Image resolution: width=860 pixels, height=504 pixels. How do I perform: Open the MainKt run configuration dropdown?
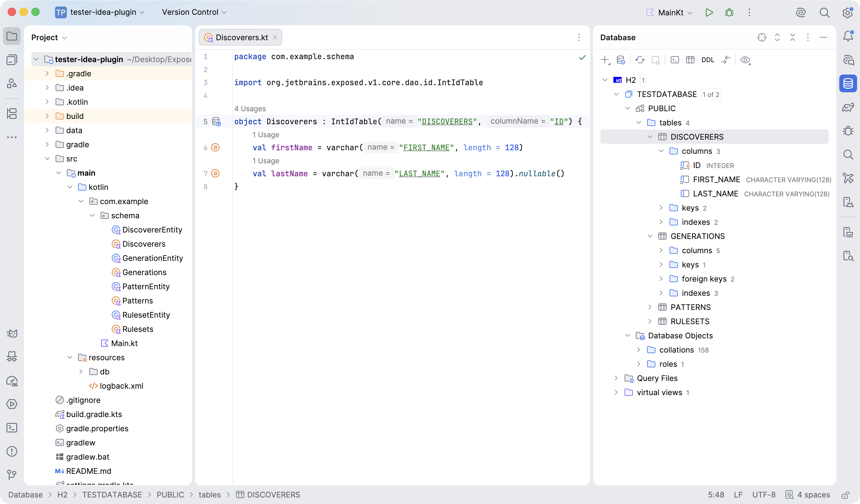coord(669,13)
